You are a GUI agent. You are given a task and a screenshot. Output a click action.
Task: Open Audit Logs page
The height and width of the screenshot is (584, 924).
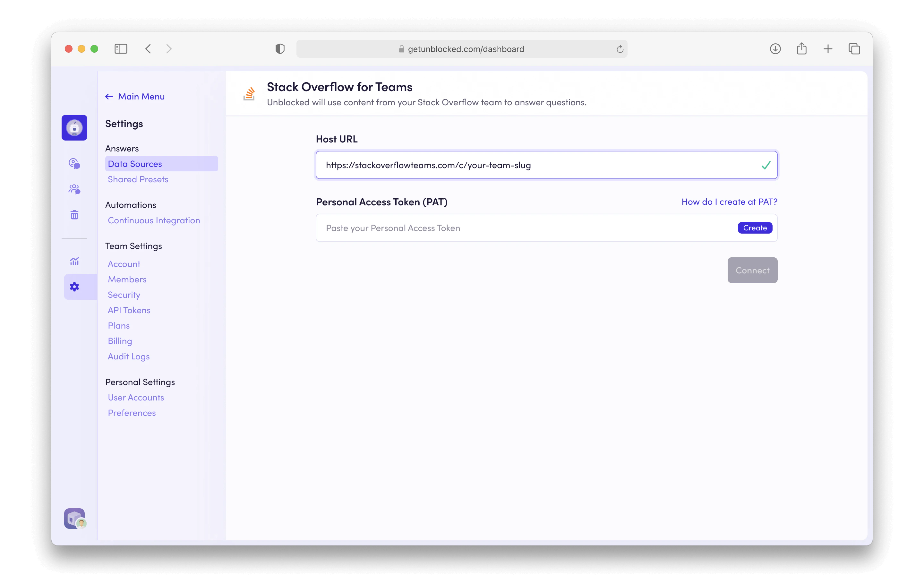point(129,356)
